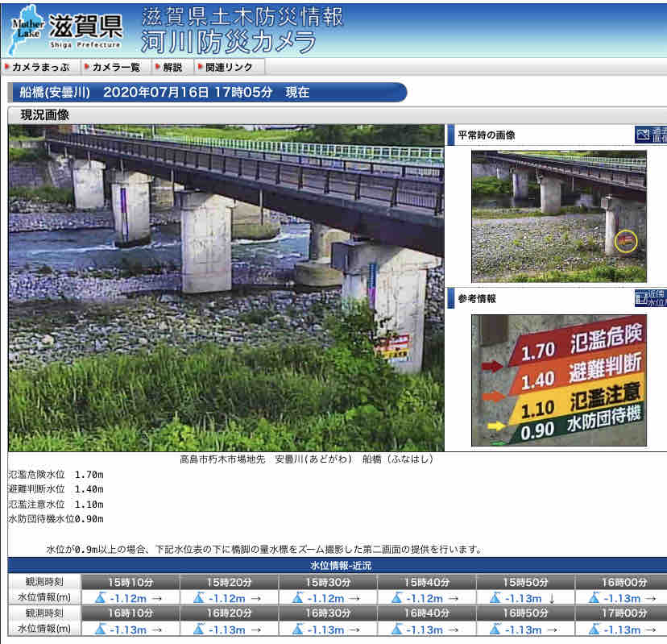The image size is (667, 644).
Task: Click the 水位情報-近況 table header
Action: (340, 565)
